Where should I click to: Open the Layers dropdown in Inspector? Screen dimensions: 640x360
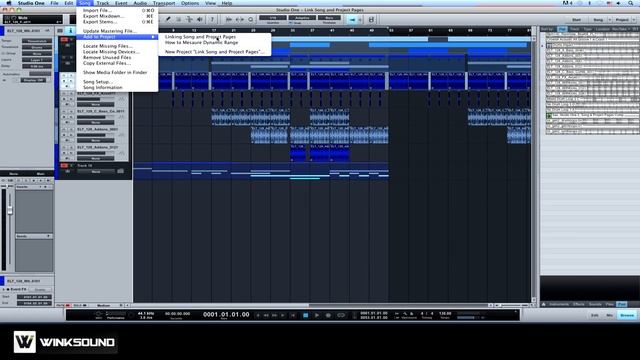click(x=37, y=60)
